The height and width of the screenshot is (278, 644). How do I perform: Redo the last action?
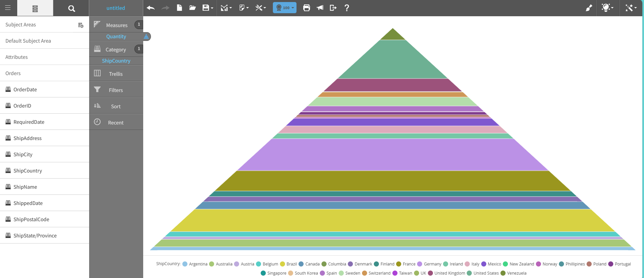tap(165, 8)
